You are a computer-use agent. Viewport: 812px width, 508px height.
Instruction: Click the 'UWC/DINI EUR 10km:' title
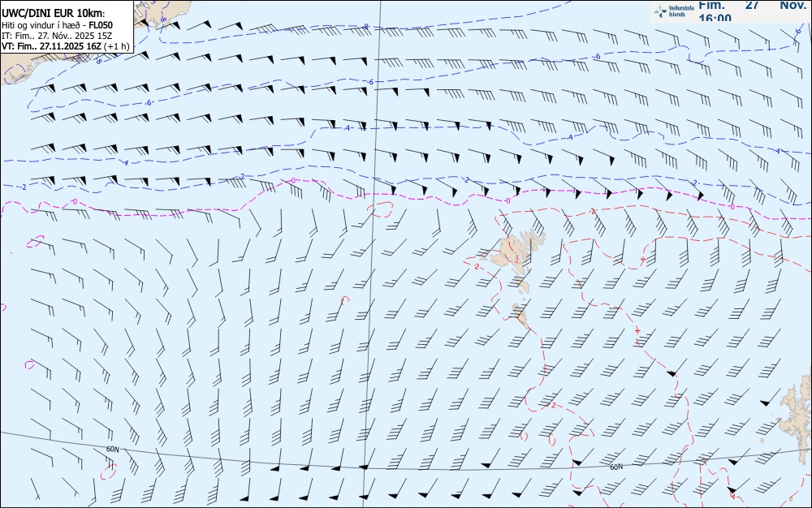[x=53, y=14]
